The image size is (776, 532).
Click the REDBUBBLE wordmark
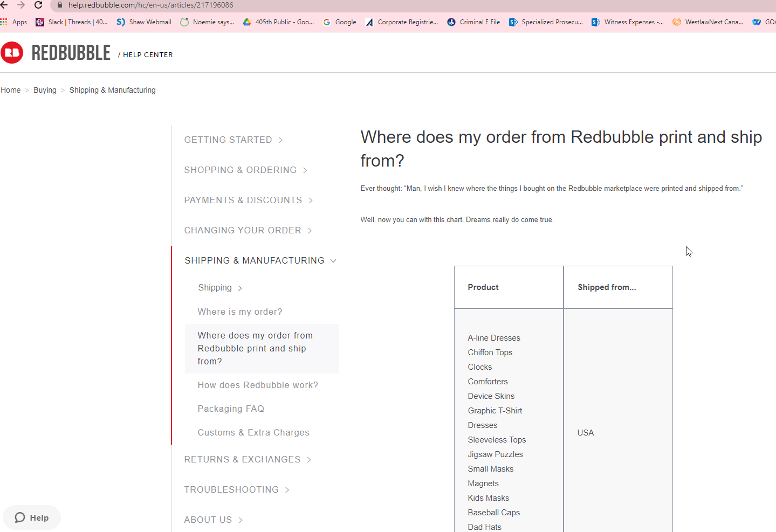coord(71,53)
